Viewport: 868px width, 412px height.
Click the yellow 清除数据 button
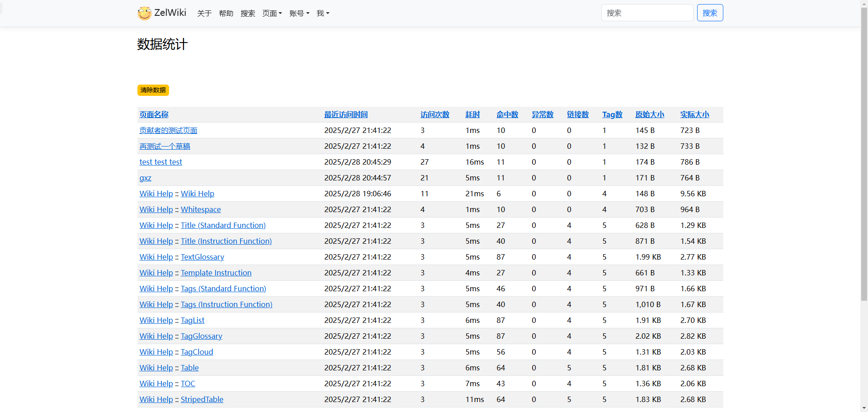153,90
